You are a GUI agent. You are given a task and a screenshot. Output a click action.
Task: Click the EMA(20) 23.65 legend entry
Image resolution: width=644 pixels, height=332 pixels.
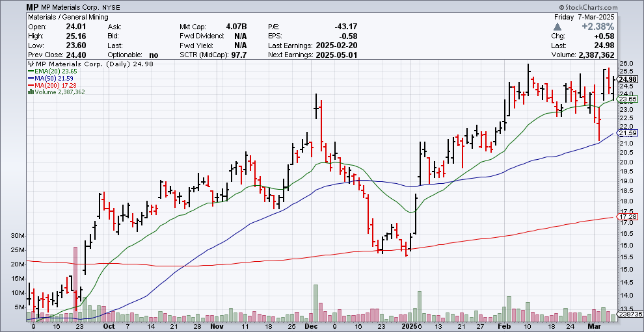tap(53, 71)
